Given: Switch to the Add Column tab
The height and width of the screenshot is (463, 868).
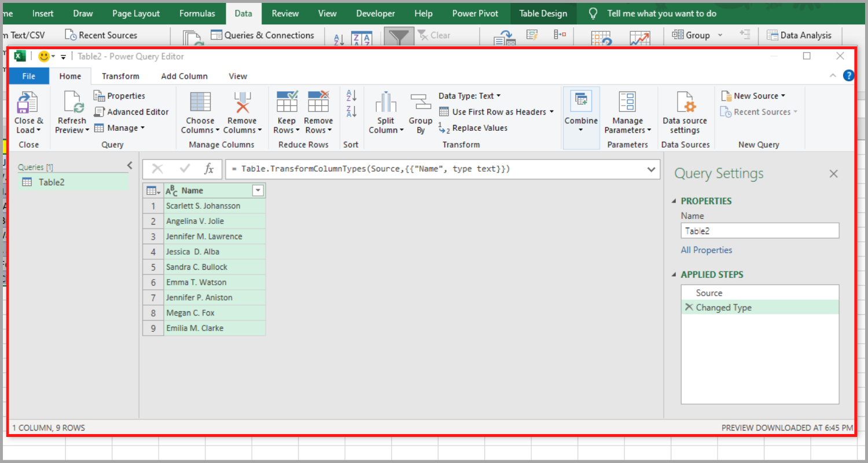Looking at the screenshot, I should [184, 76].
